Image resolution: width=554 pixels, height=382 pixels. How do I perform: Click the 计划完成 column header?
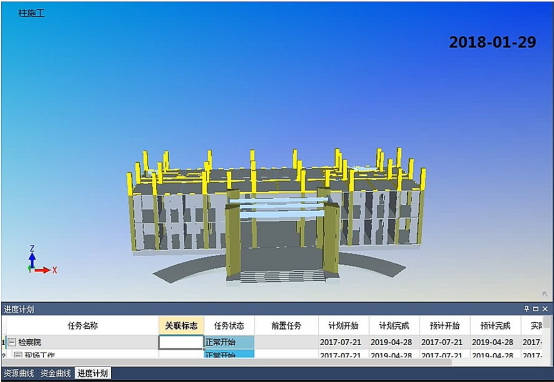coord(394,326)
